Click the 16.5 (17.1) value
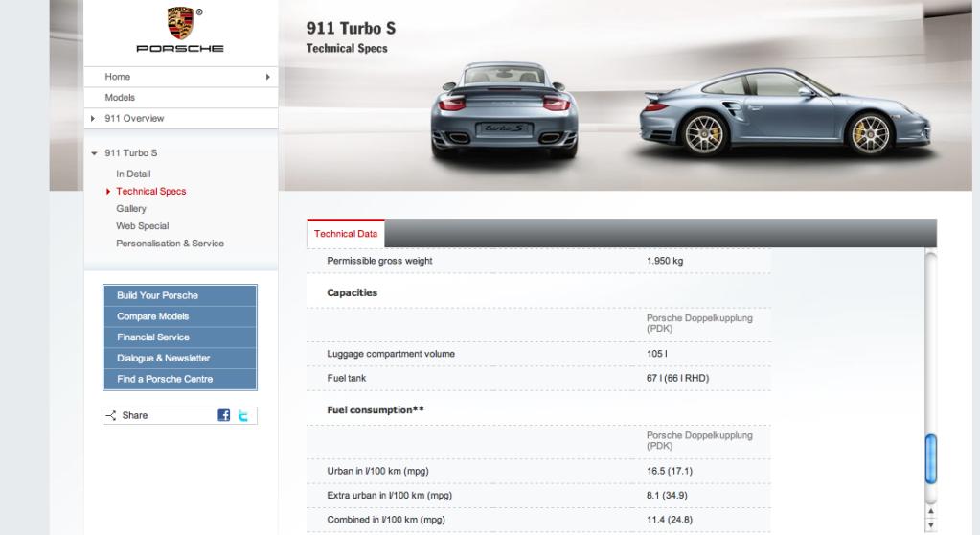This screenshot has width=980, height=535. (x=670, y=471)
